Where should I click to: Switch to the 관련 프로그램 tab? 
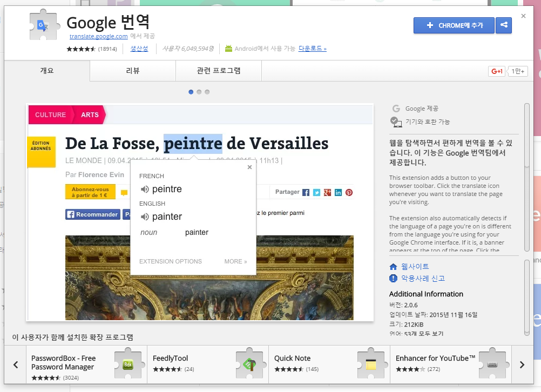[219, 71]
